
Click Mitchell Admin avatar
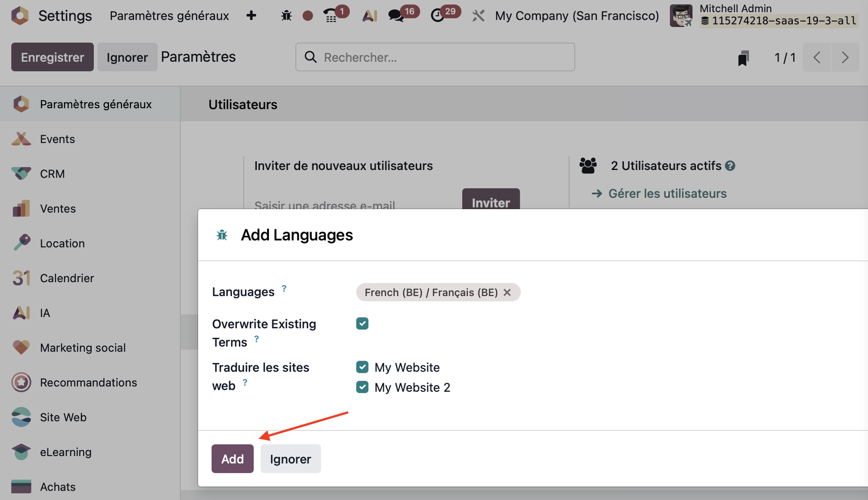coord(681,15)
